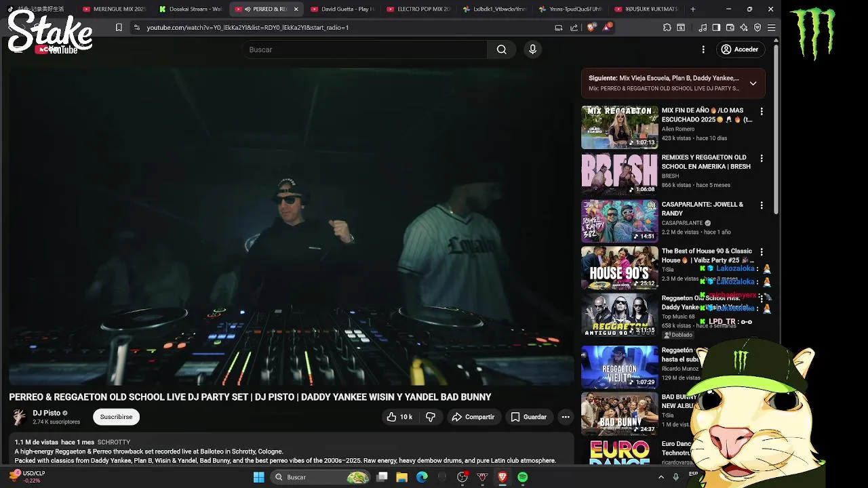Read video title PERREO & REGGAETON OLD SCHOOL
This screenshot has height=488, width=868.
click(250, 397)
